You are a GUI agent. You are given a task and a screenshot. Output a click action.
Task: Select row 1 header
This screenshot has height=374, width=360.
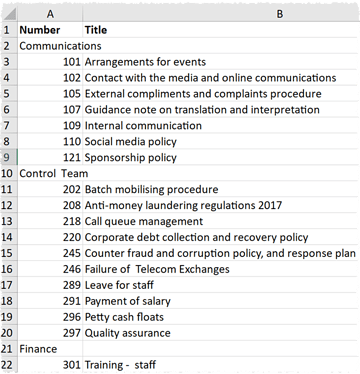pos(9,30)
